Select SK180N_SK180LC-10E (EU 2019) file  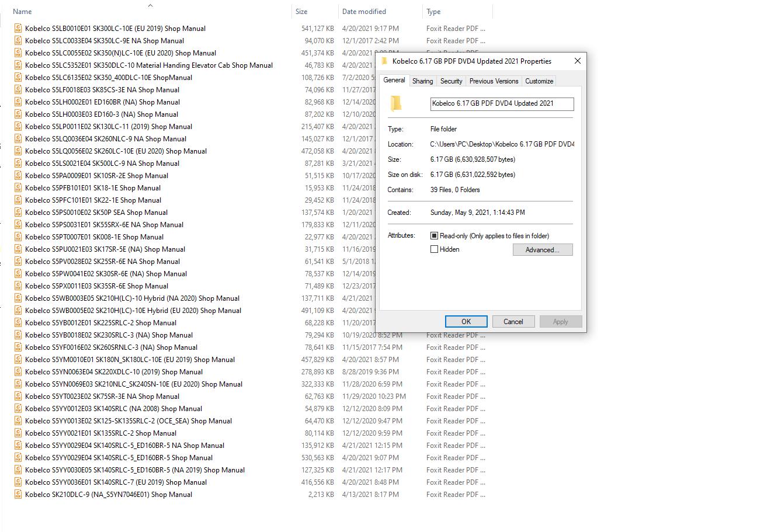(x=130, y=359)
